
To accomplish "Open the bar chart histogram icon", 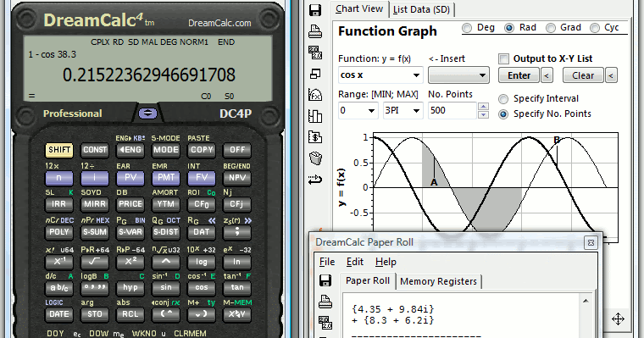I will coord(315,116).
